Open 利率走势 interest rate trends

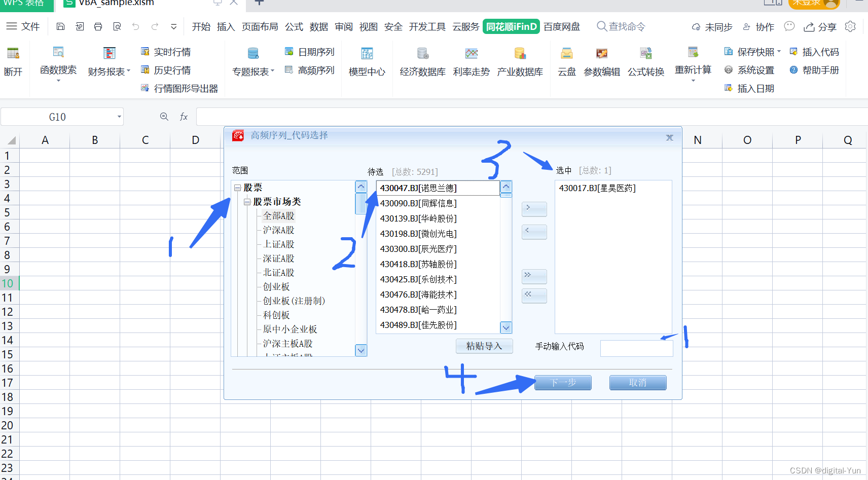(x=472, y=62)
